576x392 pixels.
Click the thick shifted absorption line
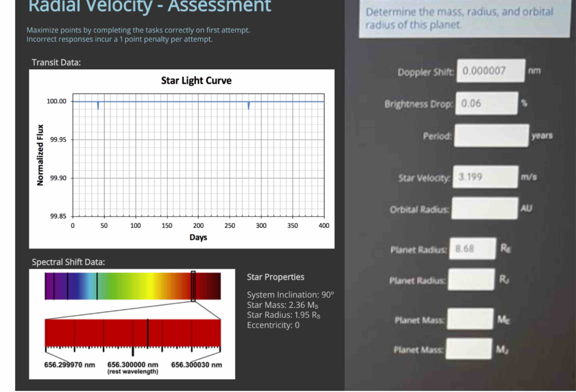tap(148, 333)
